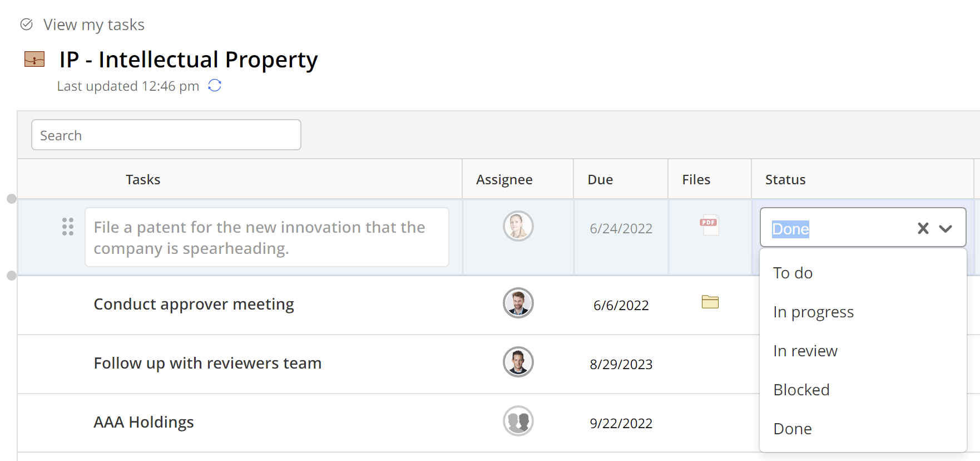Open the View my tasks link

point(93,24)
